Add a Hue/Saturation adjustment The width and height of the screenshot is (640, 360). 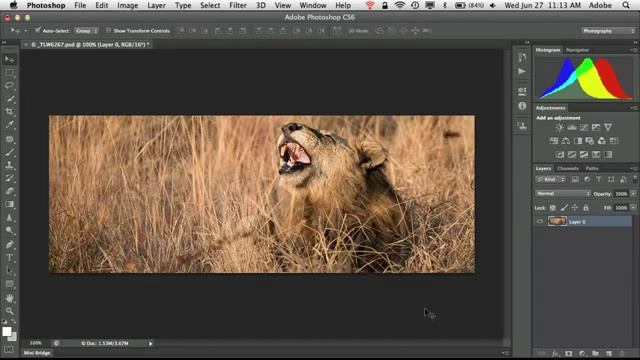coord(554,141)
